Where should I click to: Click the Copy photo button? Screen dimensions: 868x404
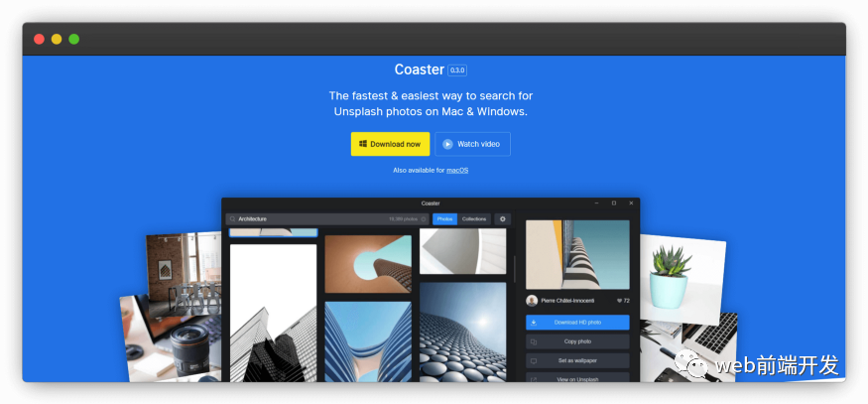click(x=577, y=341)
